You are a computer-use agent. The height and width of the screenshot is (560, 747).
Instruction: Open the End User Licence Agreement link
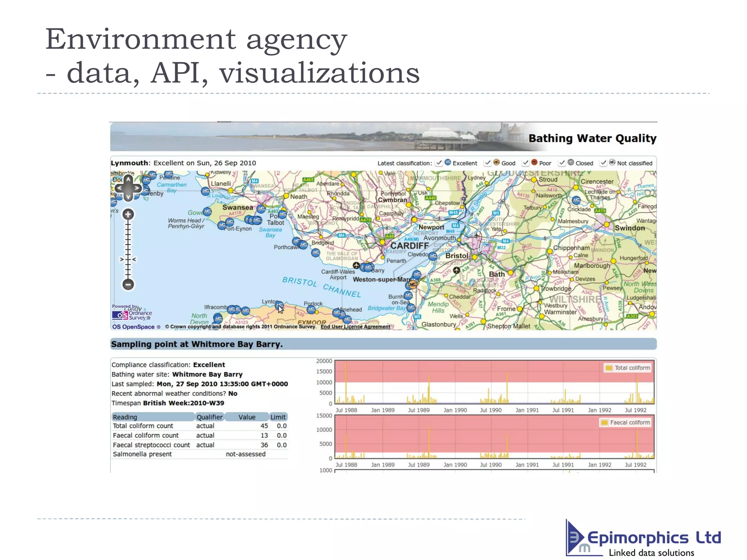click(355, 327)
